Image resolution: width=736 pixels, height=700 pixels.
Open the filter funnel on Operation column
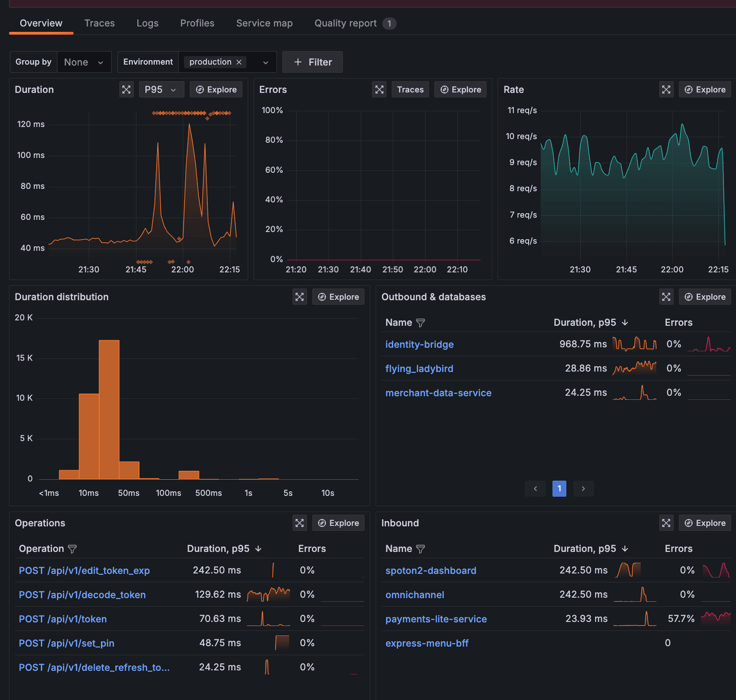tap(73, 548)
